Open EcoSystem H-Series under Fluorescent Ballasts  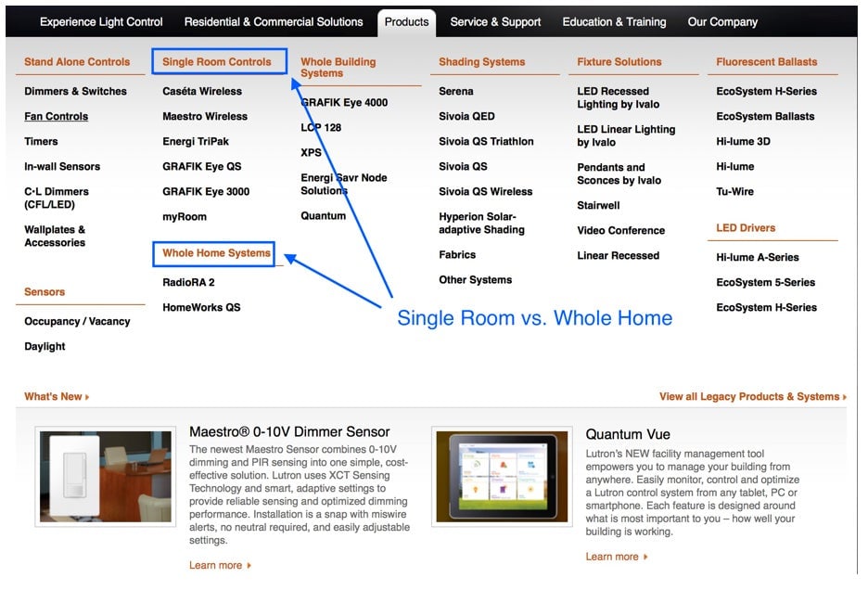coord(767,92)
